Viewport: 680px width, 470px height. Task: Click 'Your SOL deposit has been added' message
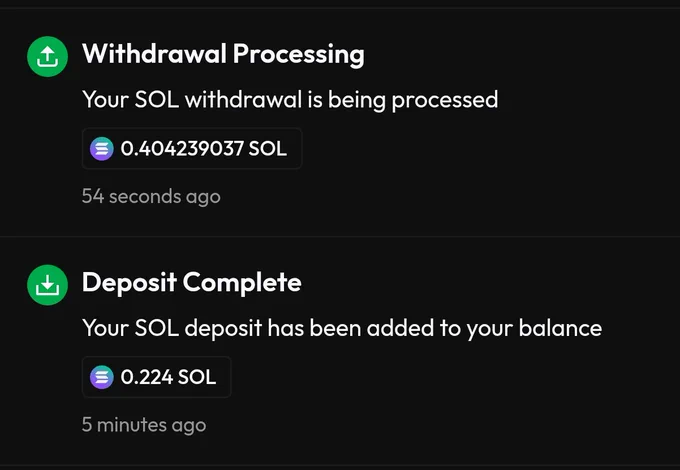pos(342,328)
